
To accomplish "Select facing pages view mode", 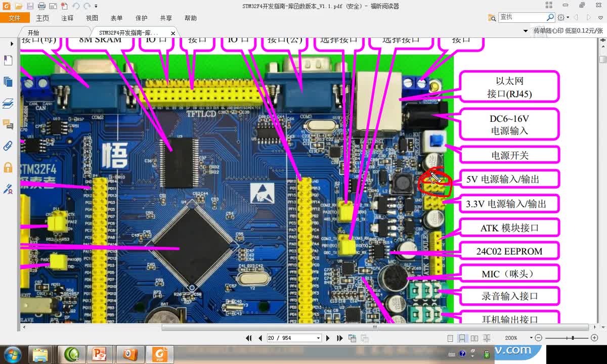I will click(x=474, y=338).
